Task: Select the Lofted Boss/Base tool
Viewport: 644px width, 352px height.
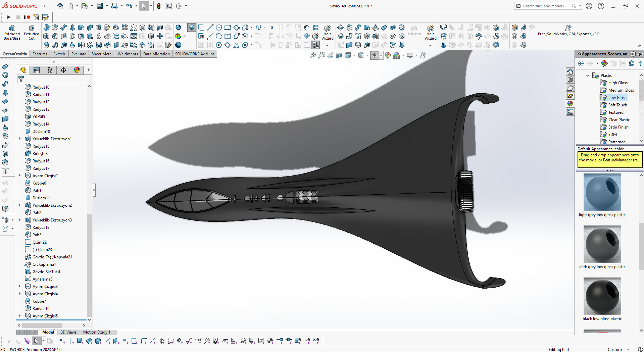Action: coord(72,28)
